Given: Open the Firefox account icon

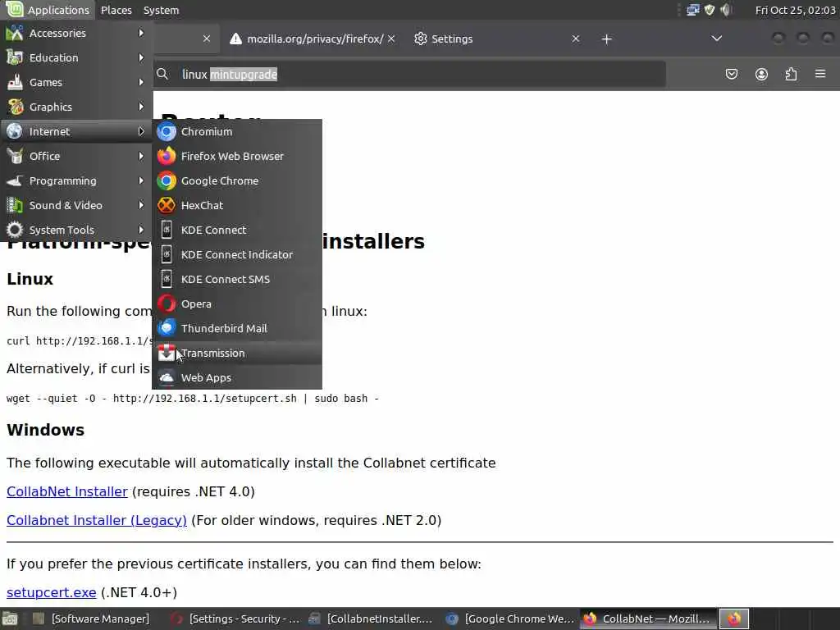Looking at the screenshot, I should (x=761, y=74).
